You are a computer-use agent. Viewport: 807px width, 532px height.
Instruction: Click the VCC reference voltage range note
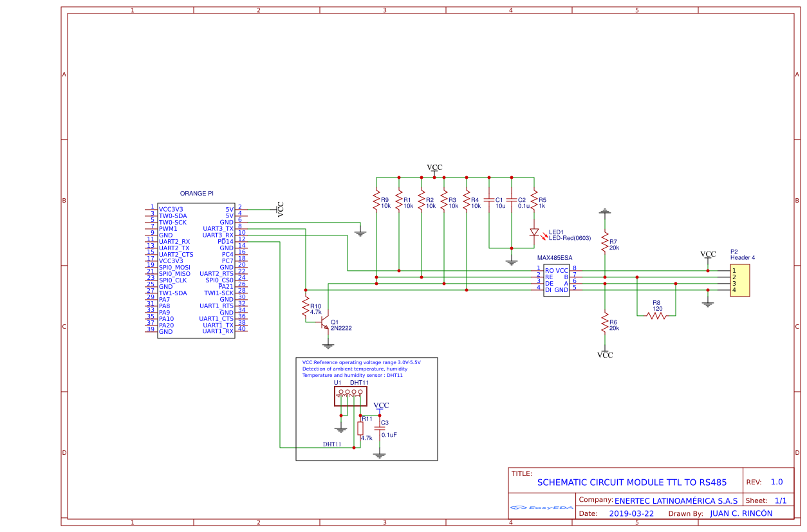point(362,363)
